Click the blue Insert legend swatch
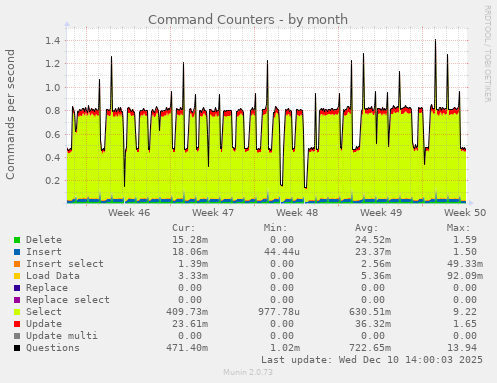The image size is (497, 383). click(x=17, y=252)
